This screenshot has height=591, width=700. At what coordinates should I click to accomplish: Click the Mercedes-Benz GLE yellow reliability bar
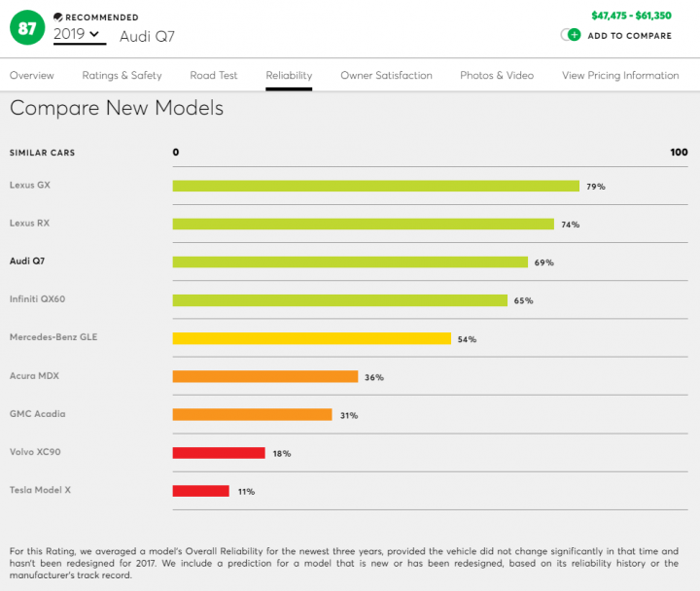312,338
